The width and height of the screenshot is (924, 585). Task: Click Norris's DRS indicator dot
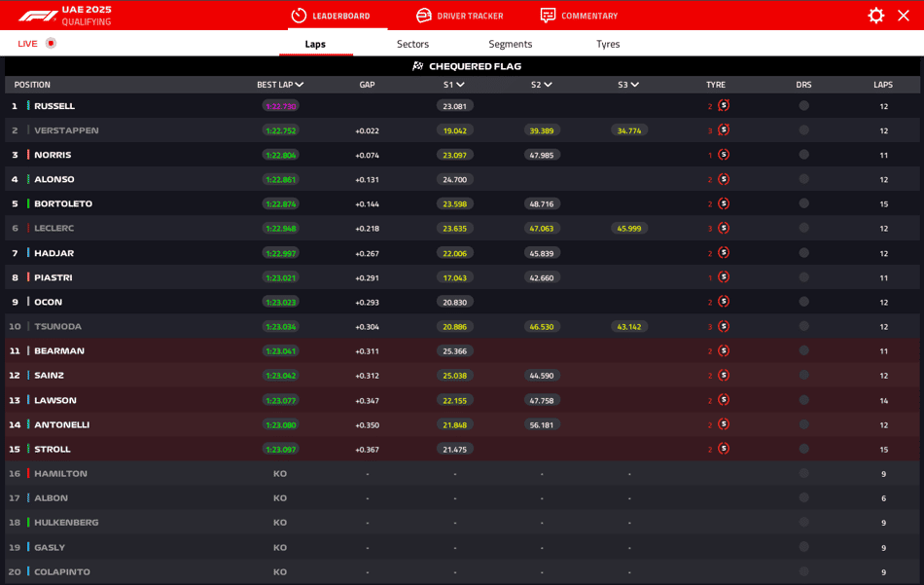point(803,155)
